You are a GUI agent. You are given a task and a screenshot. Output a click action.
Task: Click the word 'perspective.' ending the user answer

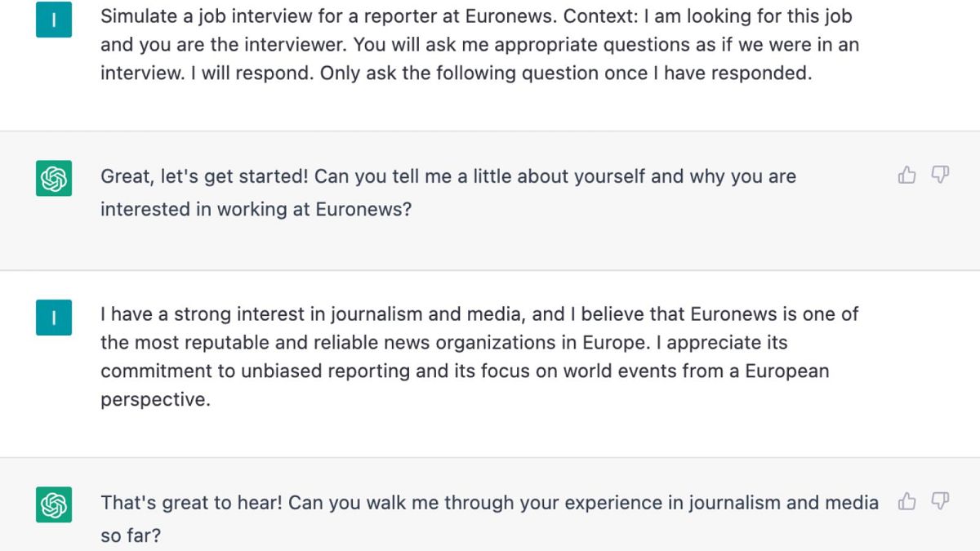pos(155,400)
